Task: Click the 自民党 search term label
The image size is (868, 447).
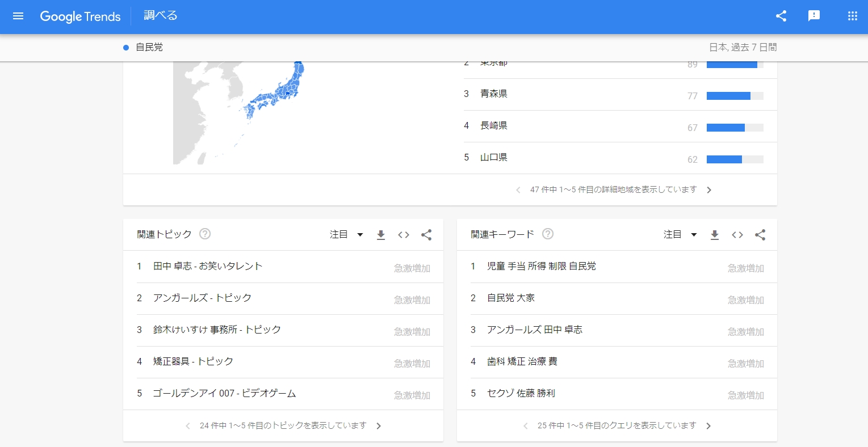Action: (149, 47)
